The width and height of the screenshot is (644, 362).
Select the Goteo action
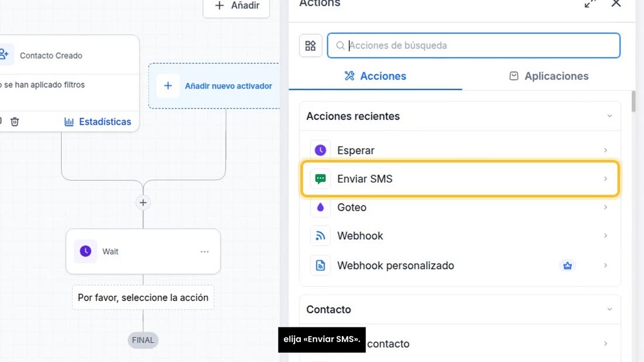[x=460, y=207]
